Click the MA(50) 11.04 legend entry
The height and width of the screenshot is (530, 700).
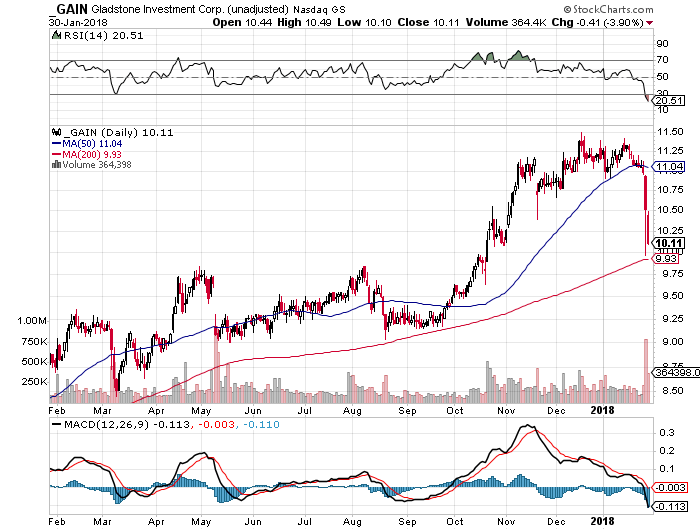pos(87,143)
